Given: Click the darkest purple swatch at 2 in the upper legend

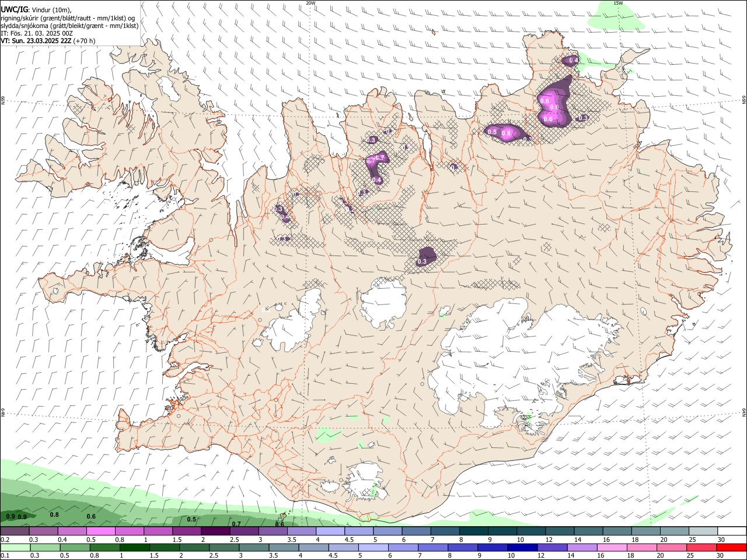Looking at the screenshot, I should click(x=215, y=531).
